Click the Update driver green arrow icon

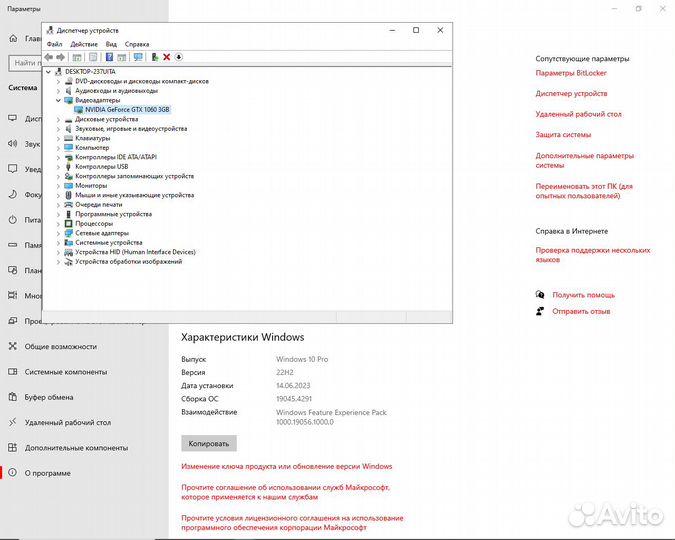pos(155,57)
